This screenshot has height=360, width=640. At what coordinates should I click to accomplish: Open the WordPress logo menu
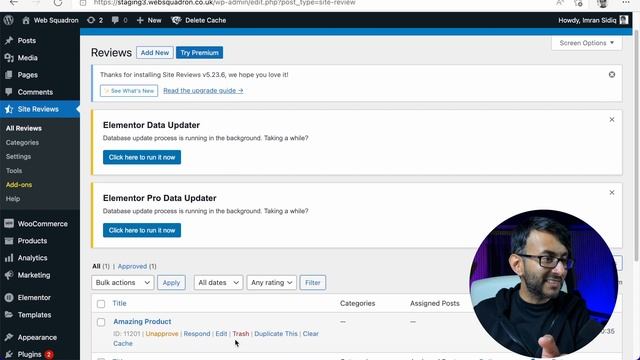(9, 20)
